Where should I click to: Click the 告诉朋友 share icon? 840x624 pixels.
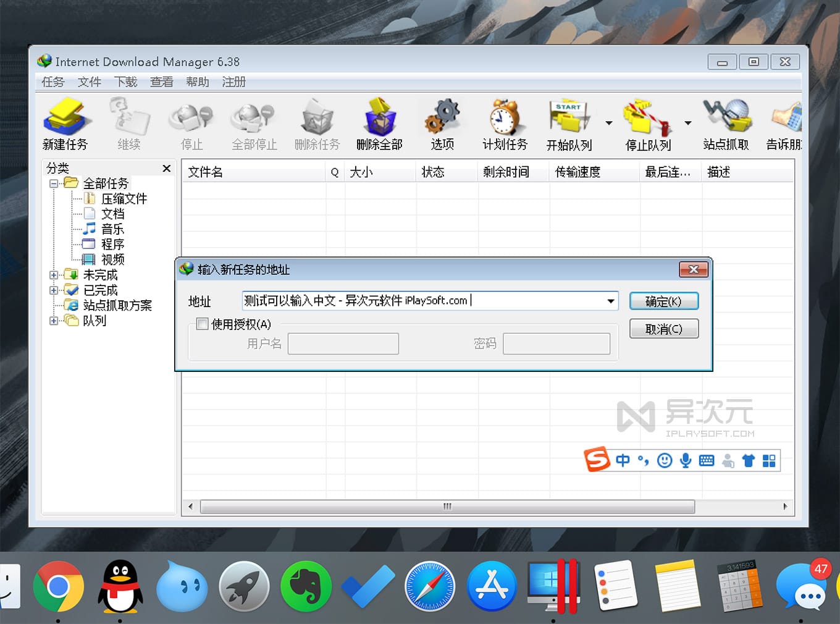tap(784, 124)
